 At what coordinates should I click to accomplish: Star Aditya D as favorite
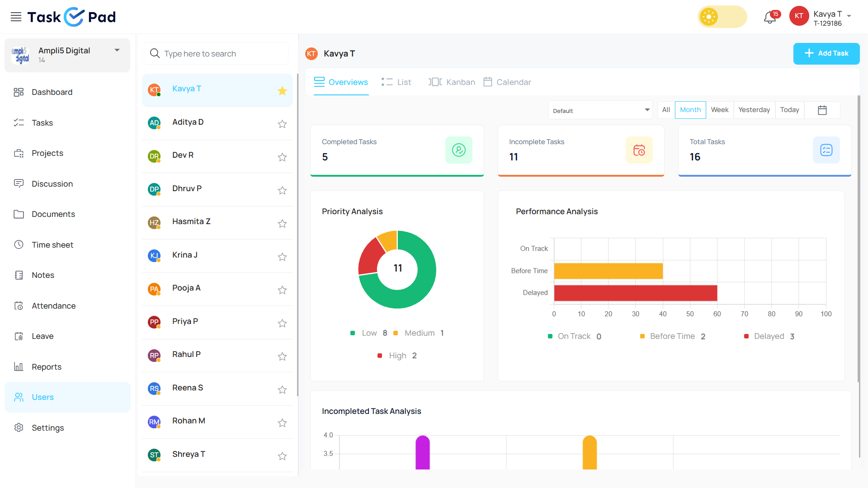[x=282, y=124]
